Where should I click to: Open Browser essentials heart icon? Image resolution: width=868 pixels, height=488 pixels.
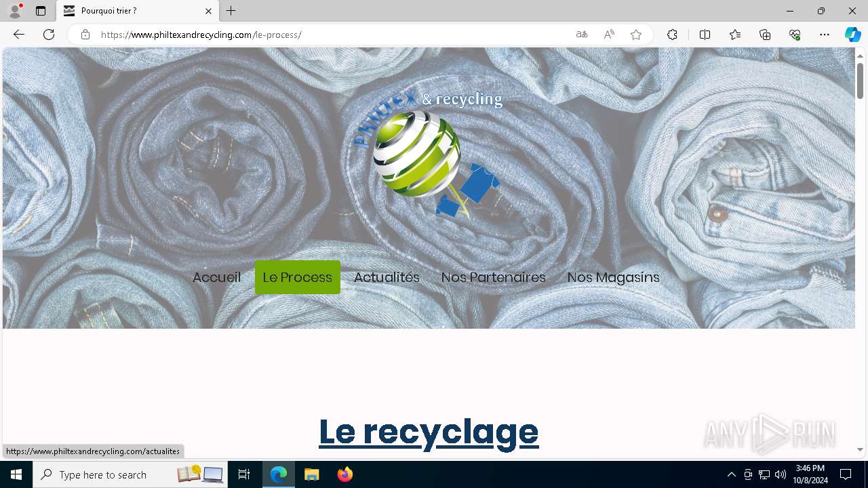click(x=795, y=35)
